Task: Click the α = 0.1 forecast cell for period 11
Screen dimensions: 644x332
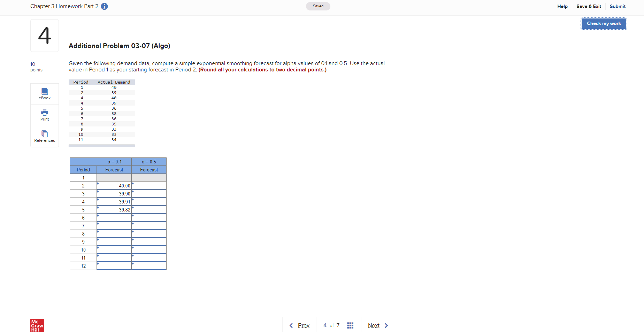Action: [114, 258]
